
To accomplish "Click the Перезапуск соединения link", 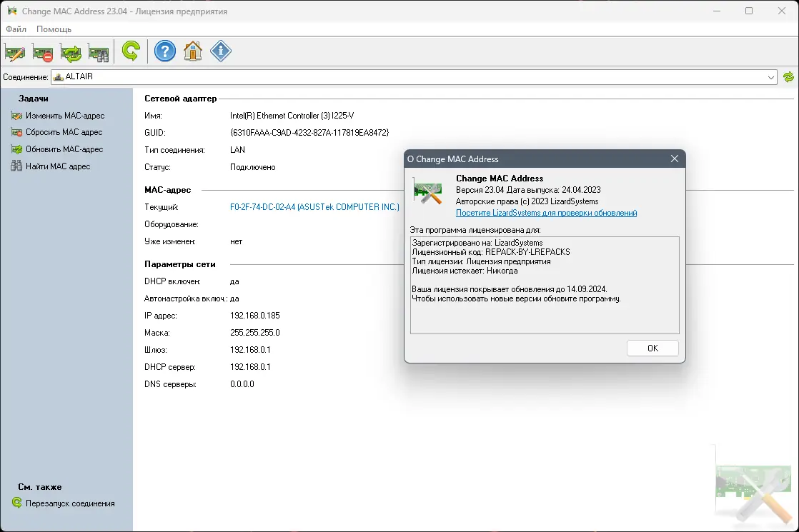I will [x=70, y=503].
